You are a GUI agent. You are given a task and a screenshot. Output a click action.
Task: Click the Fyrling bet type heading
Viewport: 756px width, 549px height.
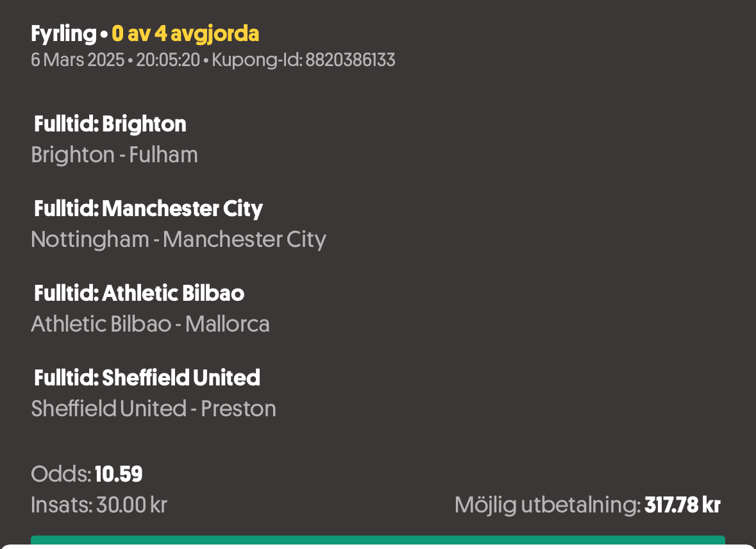(63, 34)
